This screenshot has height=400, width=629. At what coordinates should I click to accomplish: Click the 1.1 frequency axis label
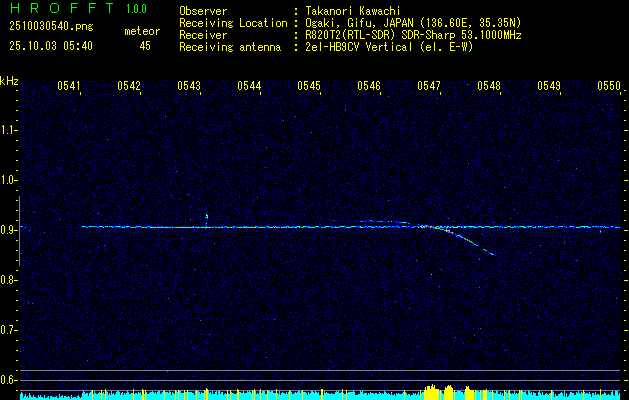click(x=9, y=129)
